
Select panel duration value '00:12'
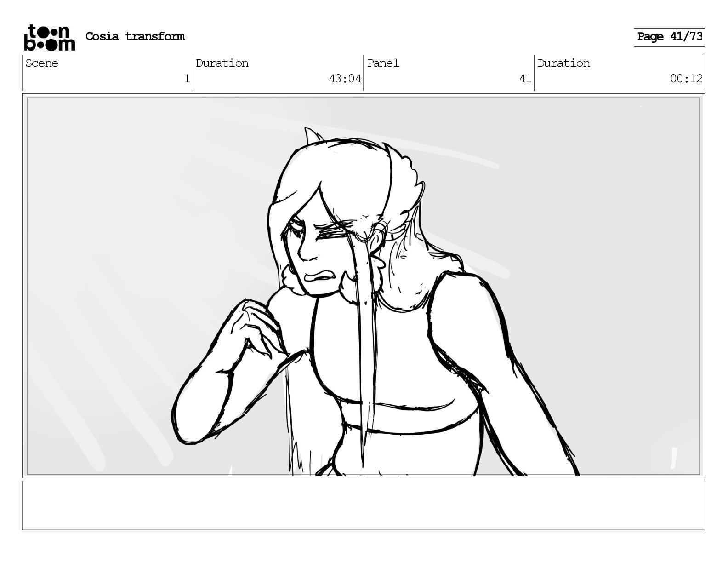pyautogui.click(x=686, y=79)
